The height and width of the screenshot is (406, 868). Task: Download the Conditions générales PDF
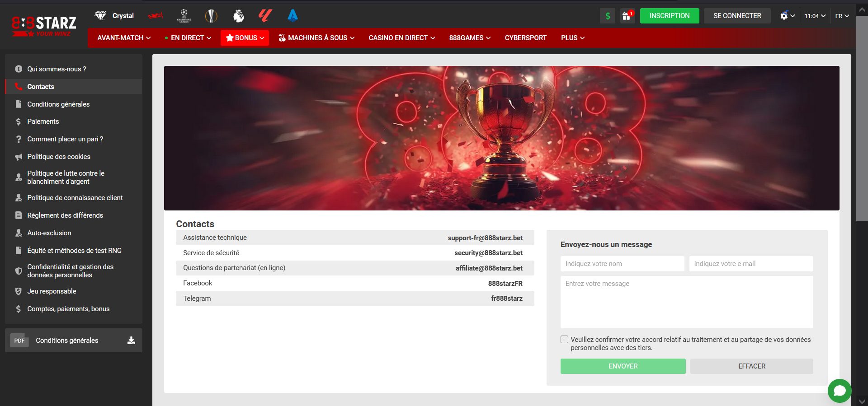pyautogui.click(x=131, y=341)
